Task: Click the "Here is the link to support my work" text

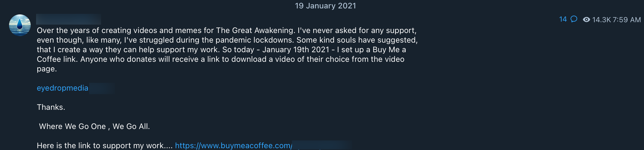Action: click(x=104, y=146)
